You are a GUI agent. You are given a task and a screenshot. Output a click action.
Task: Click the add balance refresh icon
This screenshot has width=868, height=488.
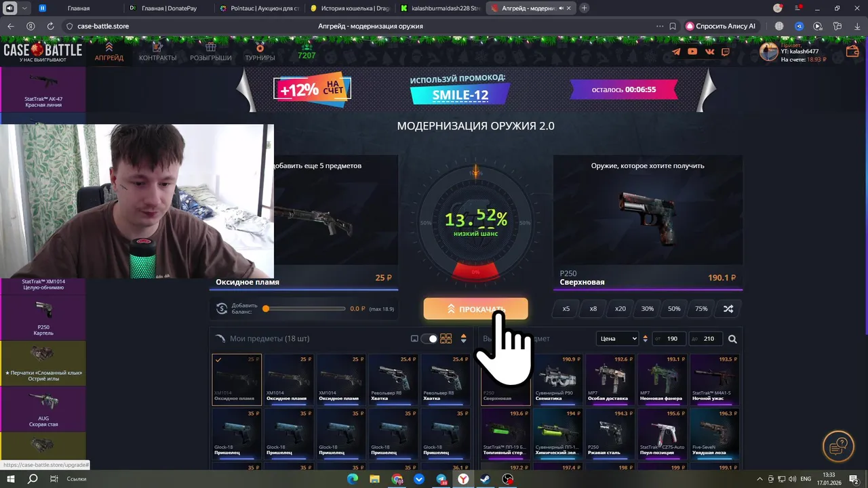tap(222, 308)
